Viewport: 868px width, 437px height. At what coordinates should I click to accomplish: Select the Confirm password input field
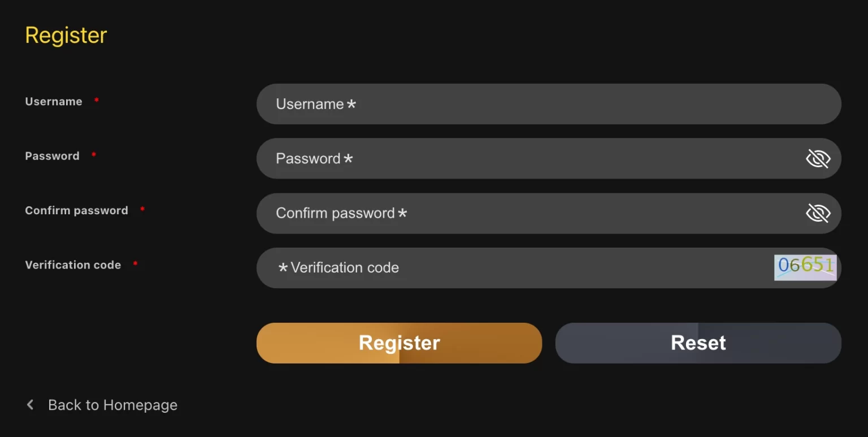tap(526, 213)
